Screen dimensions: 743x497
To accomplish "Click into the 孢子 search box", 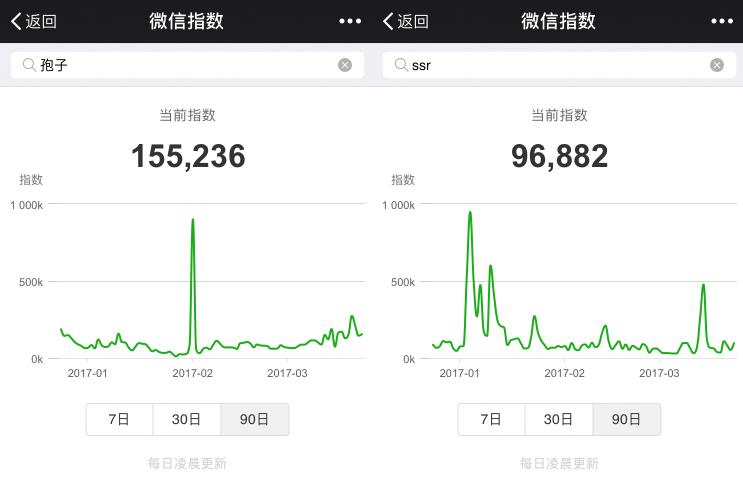I will [187, 65].
